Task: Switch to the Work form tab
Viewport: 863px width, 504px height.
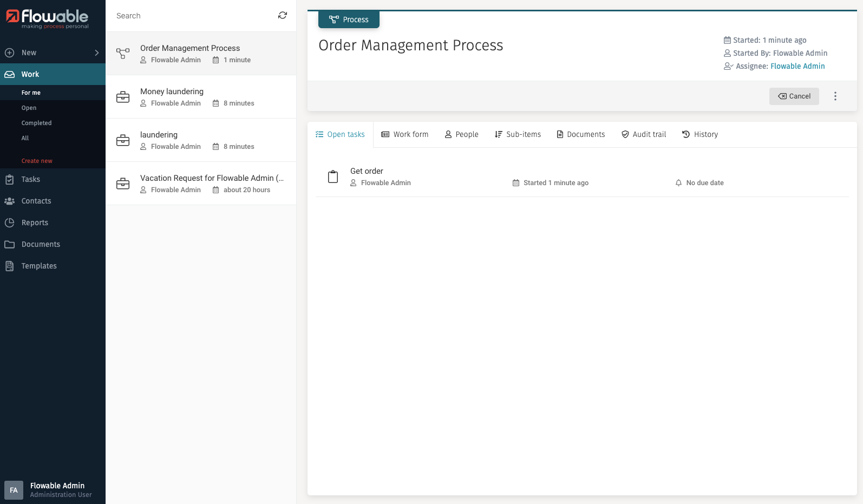Action: coord(404,134)
